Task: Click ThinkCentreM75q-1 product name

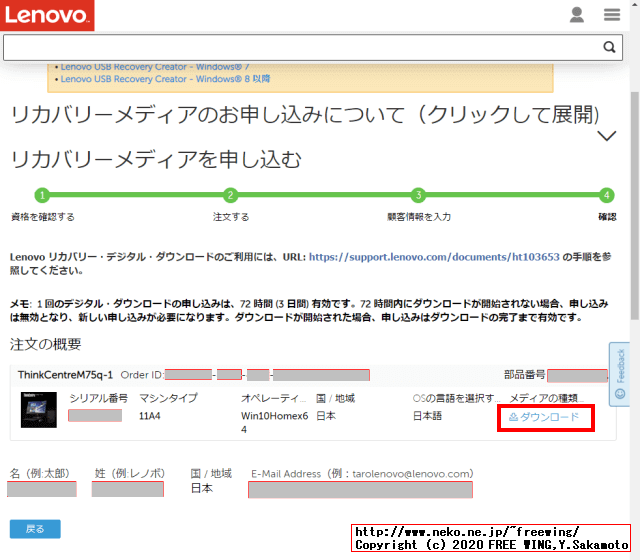Action: 65,375
